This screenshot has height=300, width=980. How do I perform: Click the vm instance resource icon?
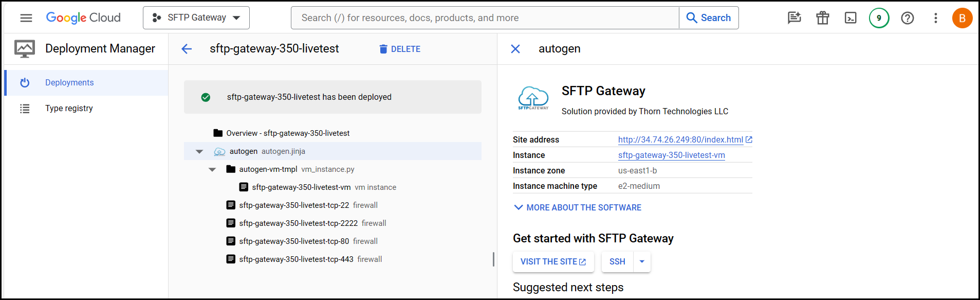(x=244, y=187)
